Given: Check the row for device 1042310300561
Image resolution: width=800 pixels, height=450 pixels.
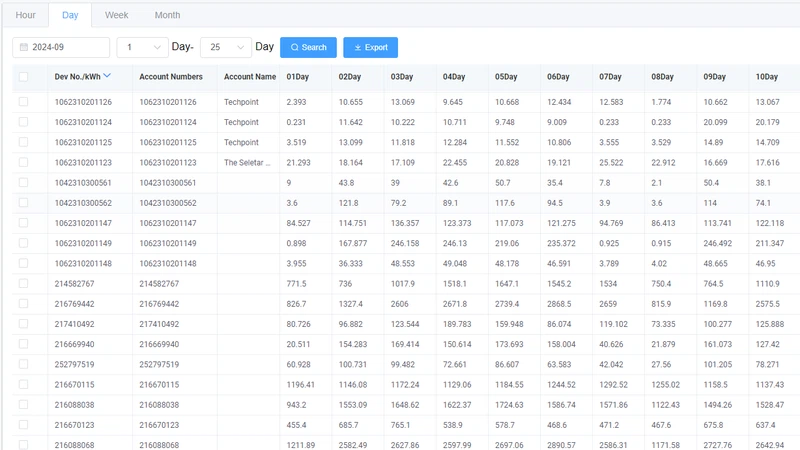Looking at the screenshot, I should pyautogui.click(x=23, y=182).
